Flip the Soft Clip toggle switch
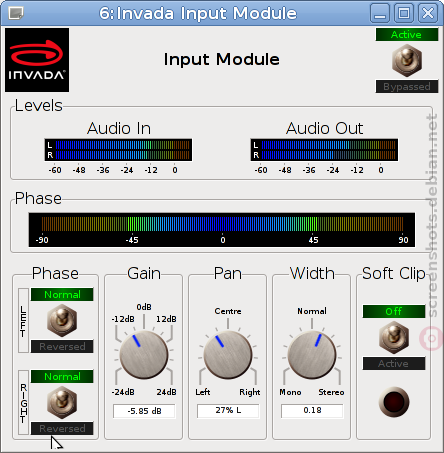This screenshot has width=444, height=453. point(394,337)
